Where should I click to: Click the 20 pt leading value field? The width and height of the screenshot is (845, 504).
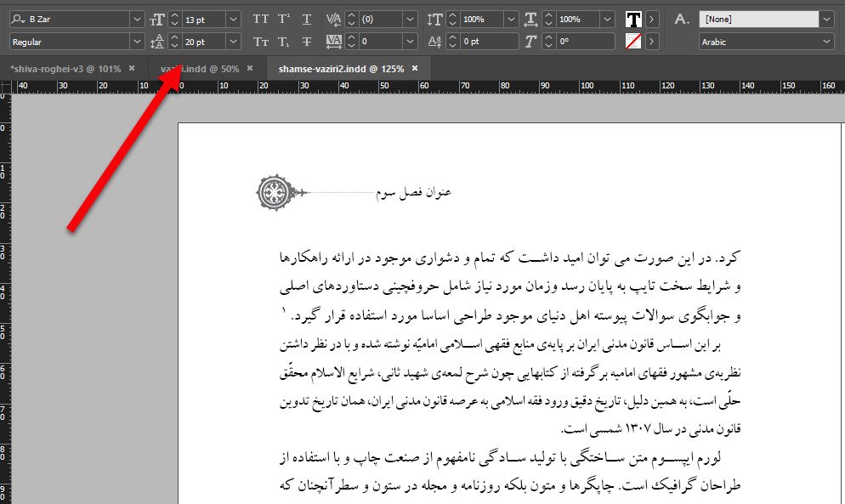(204, 41)
